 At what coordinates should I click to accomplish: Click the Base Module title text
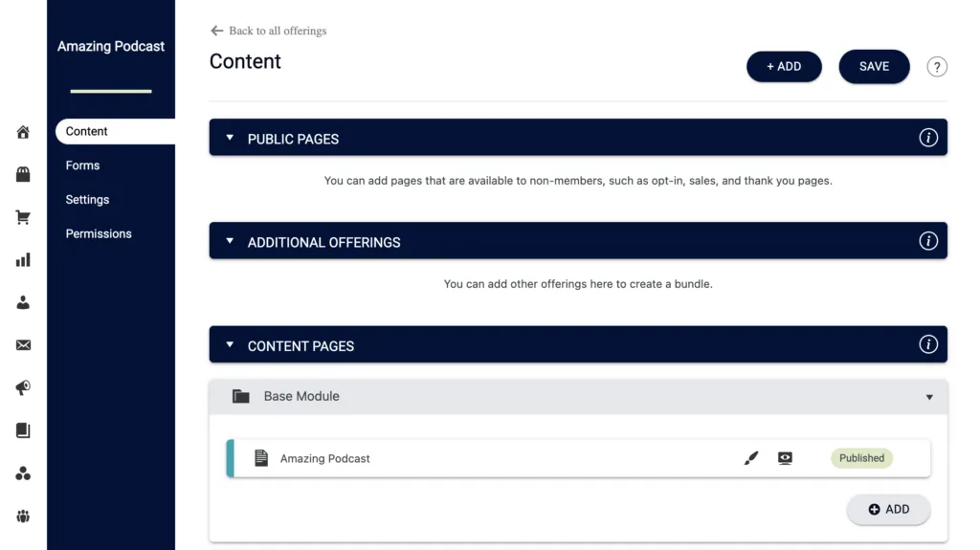click(x=301, y=396)
